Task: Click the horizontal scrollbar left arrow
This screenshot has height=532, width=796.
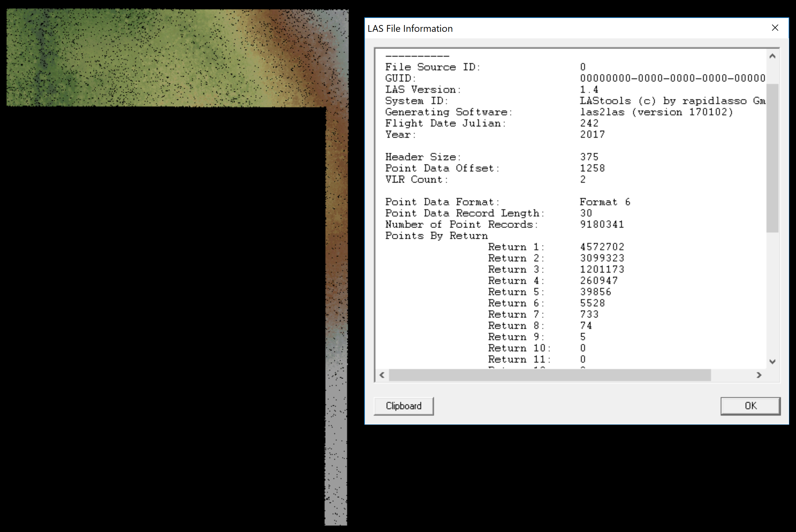Action: (382, 375)
